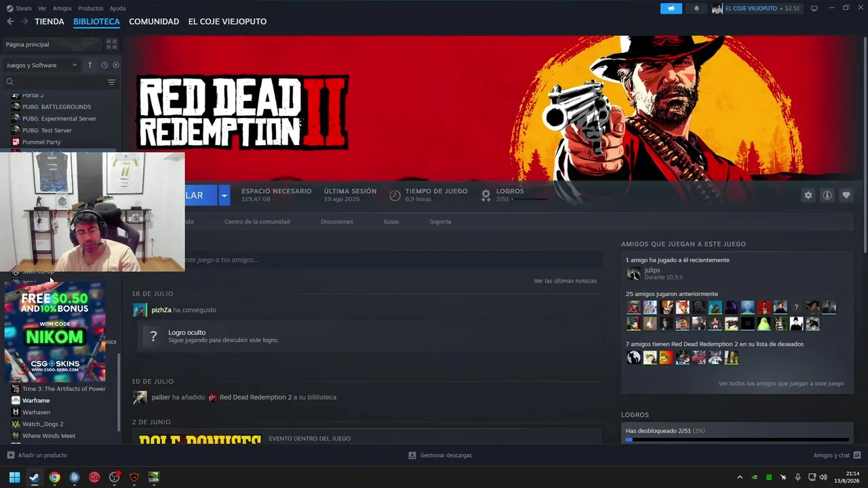The image size is (868, 488).
Task: Open the notifications bell
Action: click(696, 8)
